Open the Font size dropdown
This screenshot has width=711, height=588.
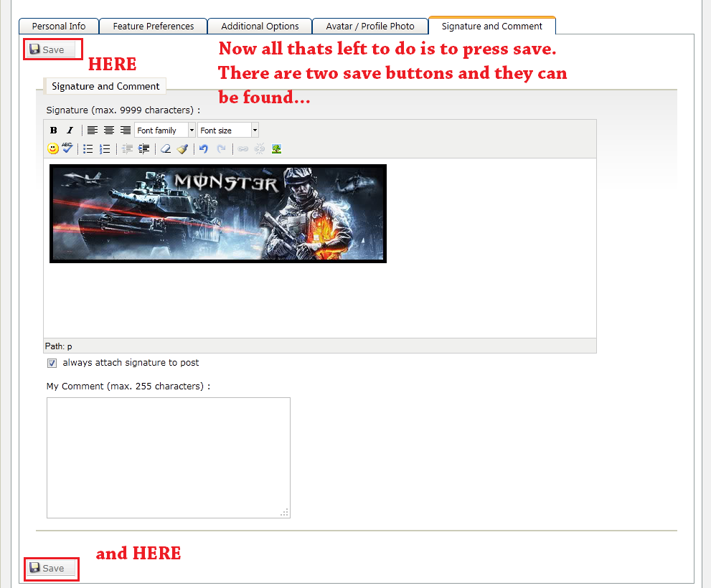[x=228, y=131]
